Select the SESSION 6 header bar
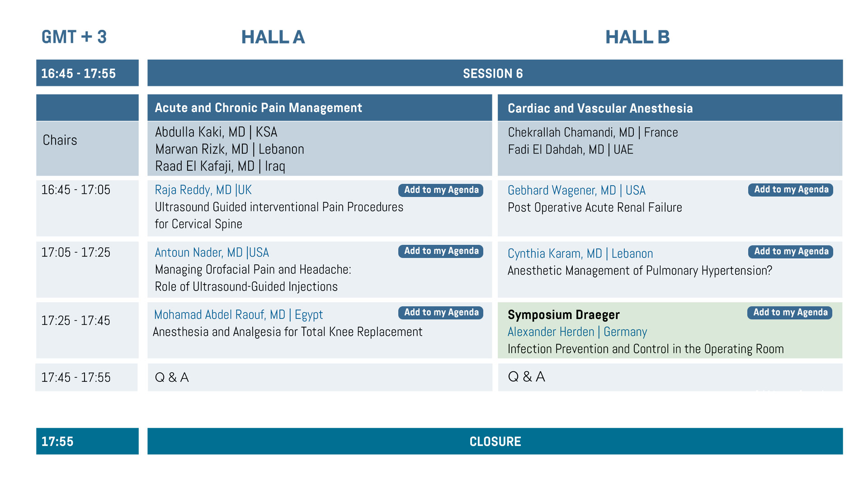This screenshot has width=868, height=492. tap(495, 73)
